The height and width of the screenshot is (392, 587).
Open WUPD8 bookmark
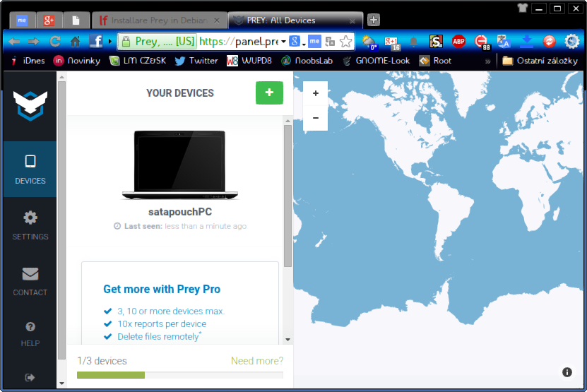click(249, 61)
